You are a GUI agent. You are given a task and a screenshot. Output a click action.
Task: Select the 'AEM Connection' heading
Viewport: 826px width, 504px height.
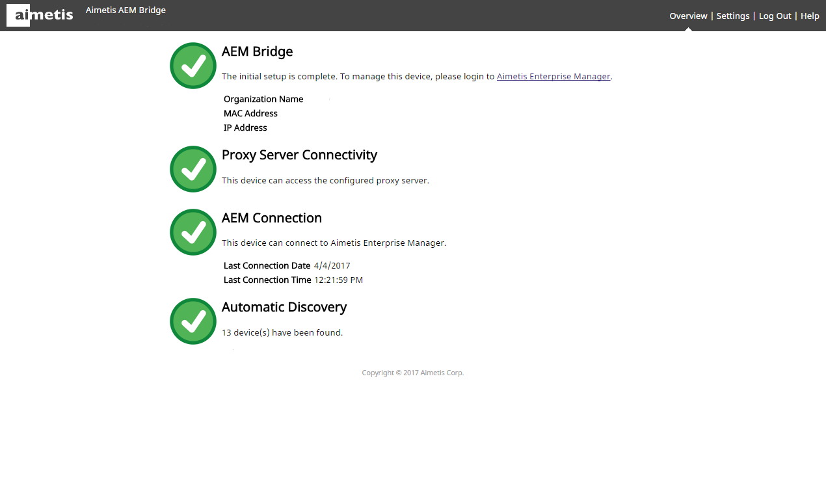tap(272, 218)
